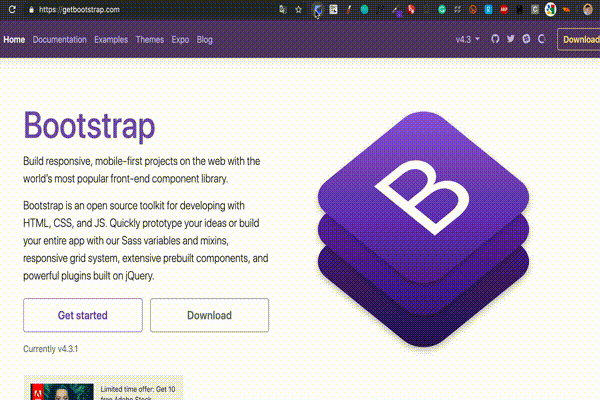This screenshot has height=400, width=600.
Task: Open Bootstrap's Twitter bird icon link
Action: (510, 39)
